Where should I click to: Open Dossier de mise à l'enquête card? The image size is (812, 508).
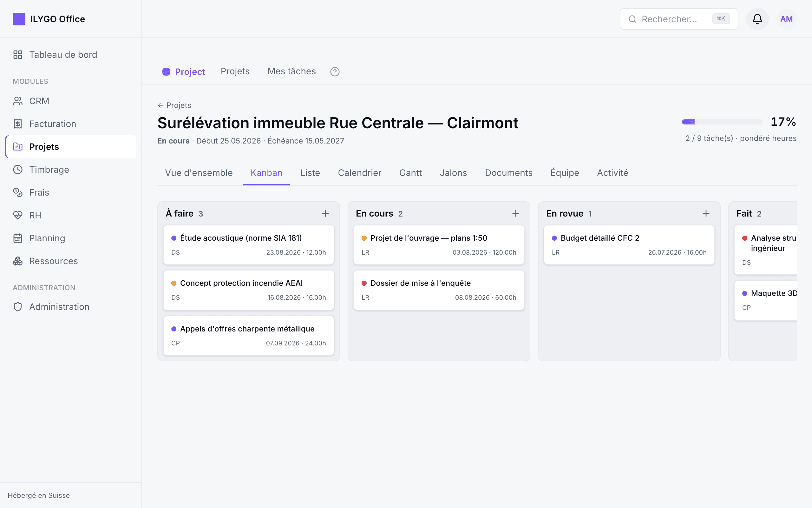439,290
